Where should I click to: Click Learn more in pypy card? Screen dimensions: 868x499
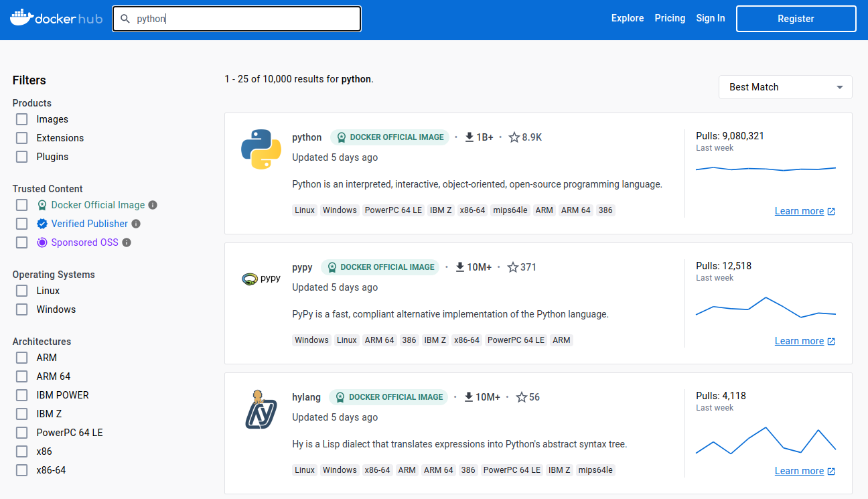click(799, 341)
